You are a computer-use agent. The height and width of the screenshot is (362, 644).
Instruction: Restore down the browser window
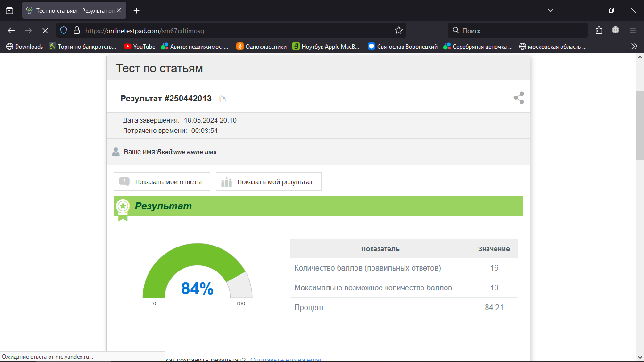(611, 10)
